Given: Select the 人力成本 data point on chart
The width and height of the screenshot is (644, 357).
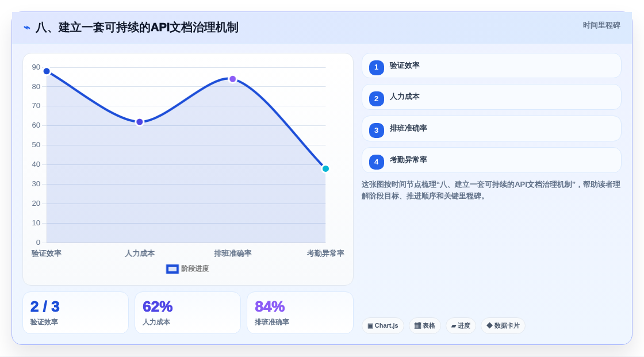Looking at the screenshot, I should click(140, 122).
